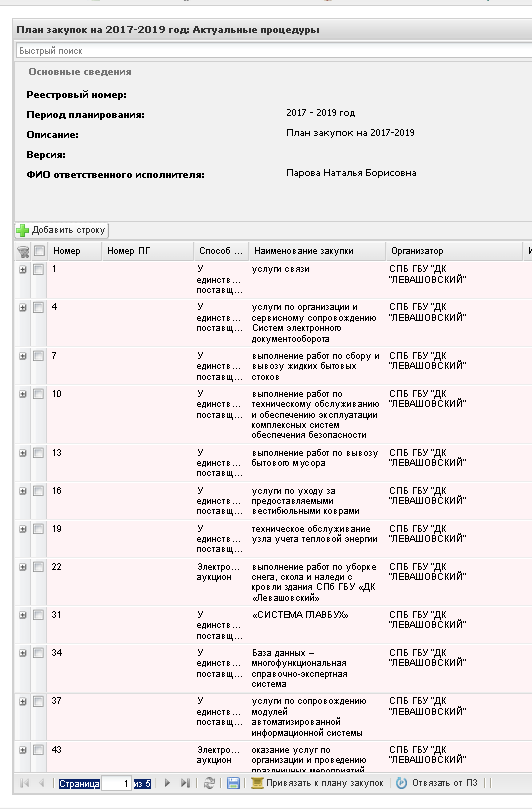Check the box for row number 4
This screenshot has width=532, height=809.
pos(39,308)
